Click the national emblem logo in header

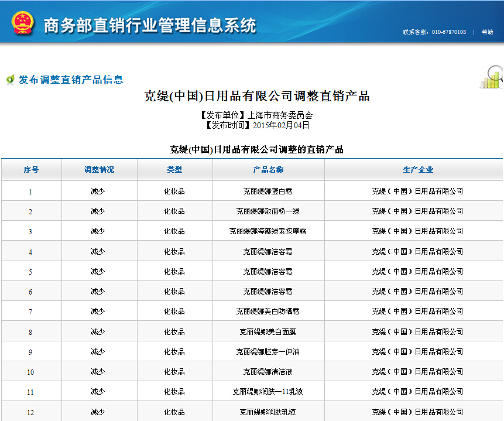point(22,23)
